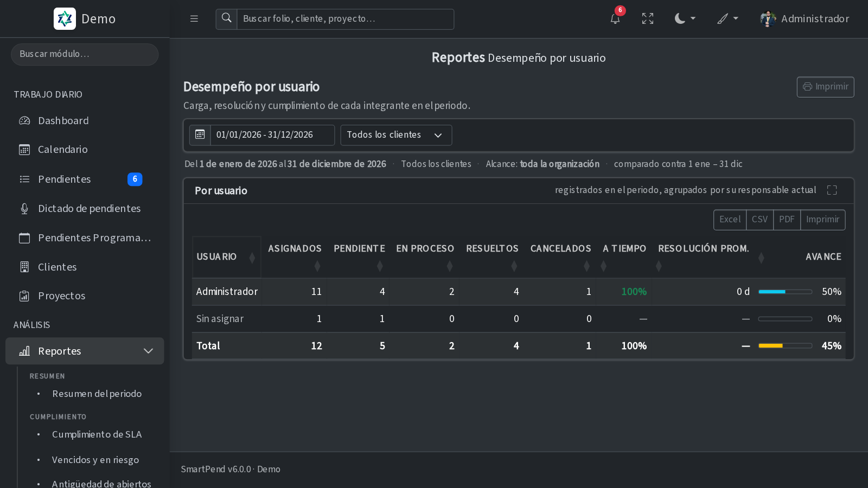The height and width of the screenshot is (488, 868).
Task: Export the table as CSV
Action: (x=759, y=220)
